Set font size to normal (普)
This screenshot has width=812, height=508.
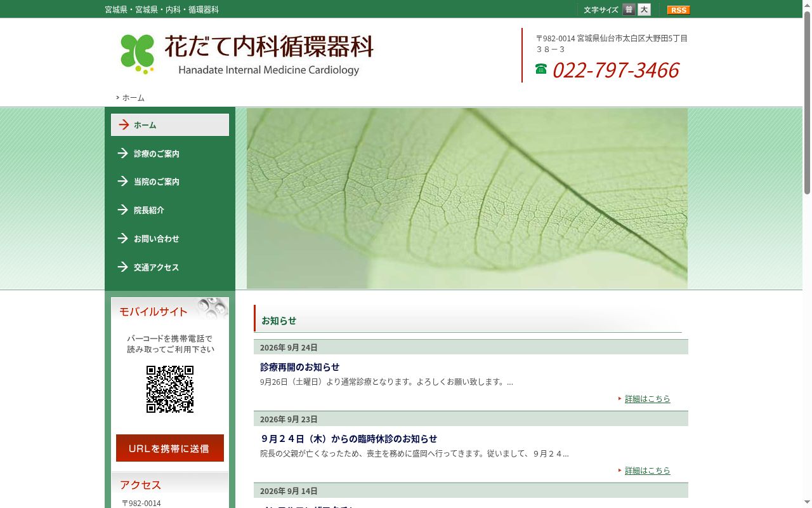(629, 10)
